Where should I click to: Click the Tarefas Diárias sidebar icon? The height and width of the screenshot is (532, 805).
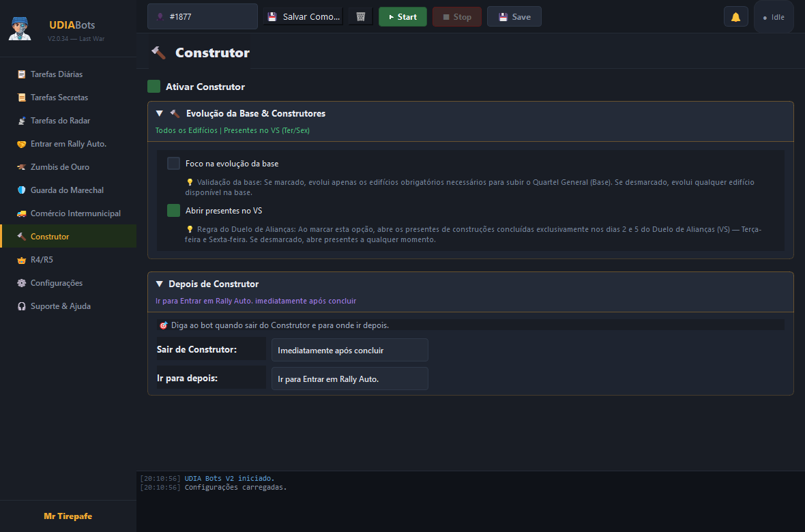22,74
